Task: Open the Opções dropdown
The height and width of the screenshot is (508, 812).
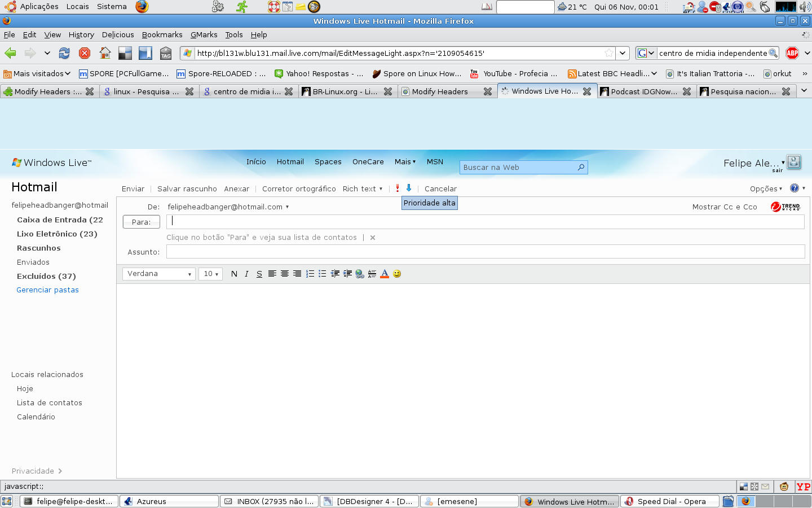Action: (x=766, y=189)
